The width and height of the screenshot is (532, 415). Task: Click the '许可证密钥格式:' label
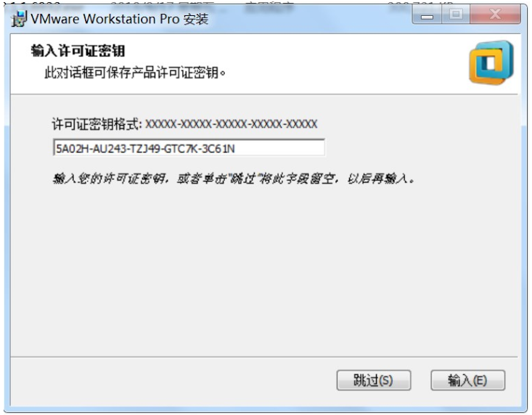[97, 124]
